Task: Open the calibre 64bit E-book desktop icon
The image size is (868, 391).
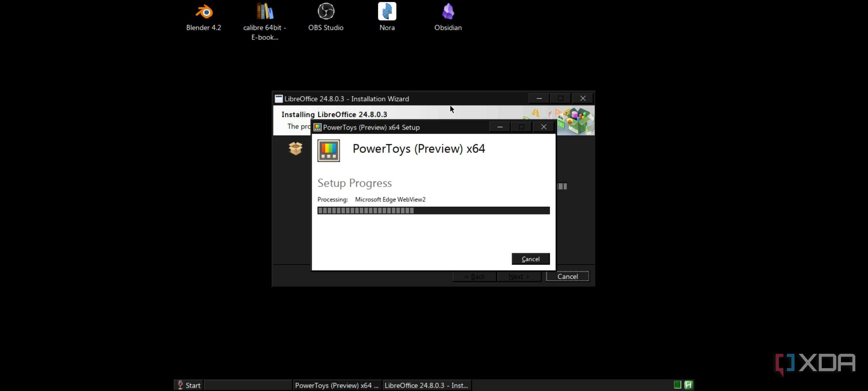Action: point(265,22)
